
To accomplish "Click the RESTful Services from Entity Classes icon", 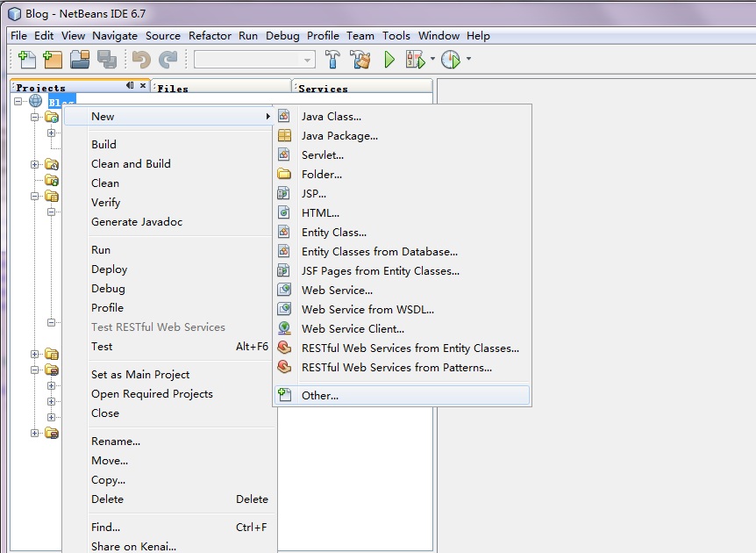I will point(284,348).
